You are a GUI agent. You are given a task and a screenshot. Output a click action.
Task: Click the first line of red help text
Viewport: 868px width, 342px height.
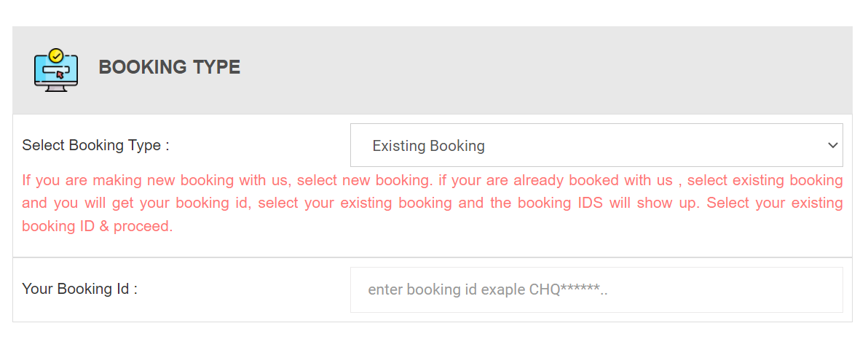[x=432, y=180]
